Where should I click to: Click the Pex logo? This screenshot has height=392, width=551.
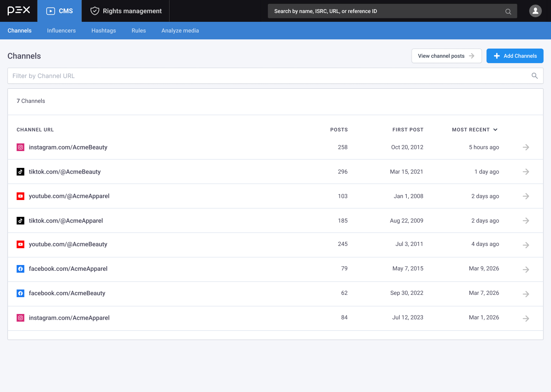click(x=18, y=10)
